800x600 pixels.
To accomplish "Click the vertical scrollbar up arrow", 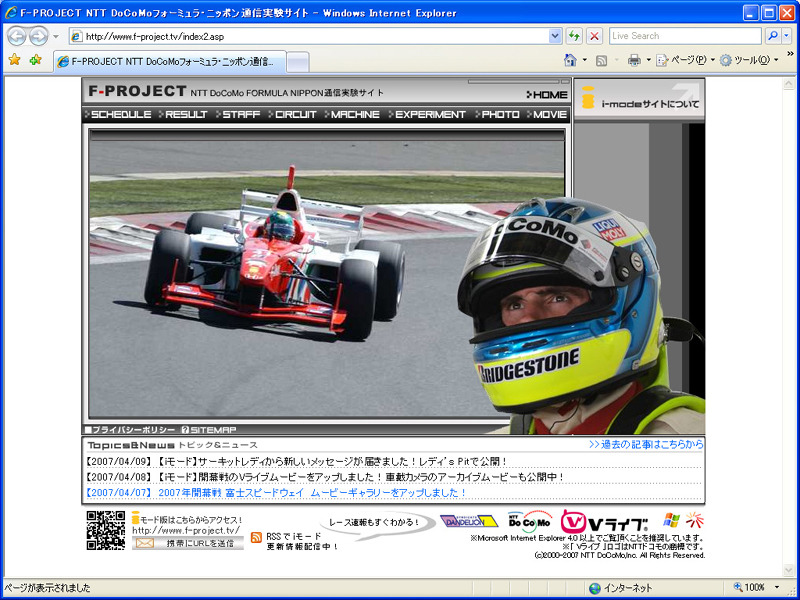I will pos(789,83).
